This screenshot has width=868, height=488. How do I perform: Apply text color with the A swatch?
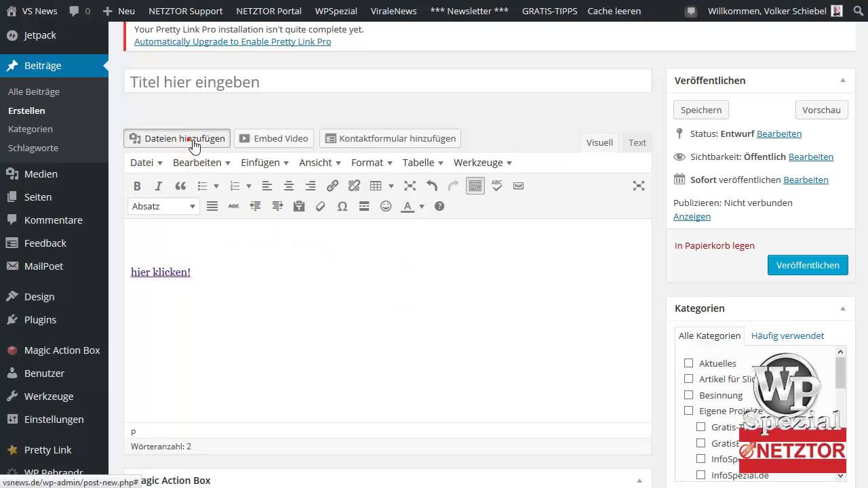coord(408,206)
